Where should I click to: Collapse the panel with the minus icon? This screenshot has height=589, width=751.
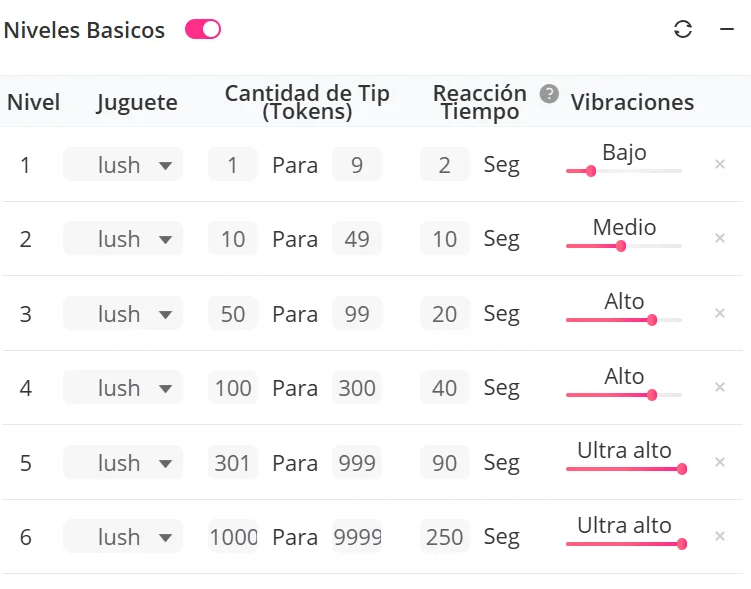click(x=727, y=30)
